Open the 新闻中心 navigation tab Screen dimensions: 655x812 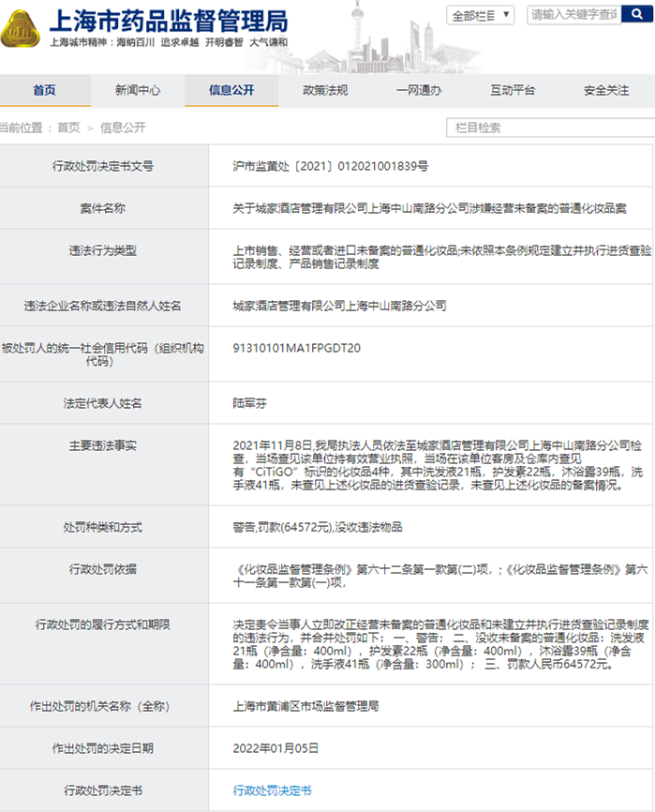click(x=138, y=90)
